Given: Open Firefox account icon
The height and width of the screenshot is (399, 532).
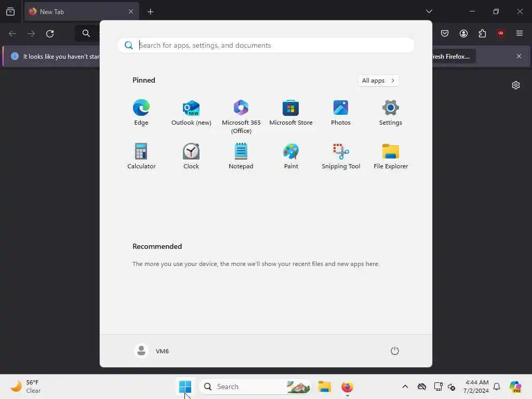Looking at the screenshot, I should [x=463, y=33].
